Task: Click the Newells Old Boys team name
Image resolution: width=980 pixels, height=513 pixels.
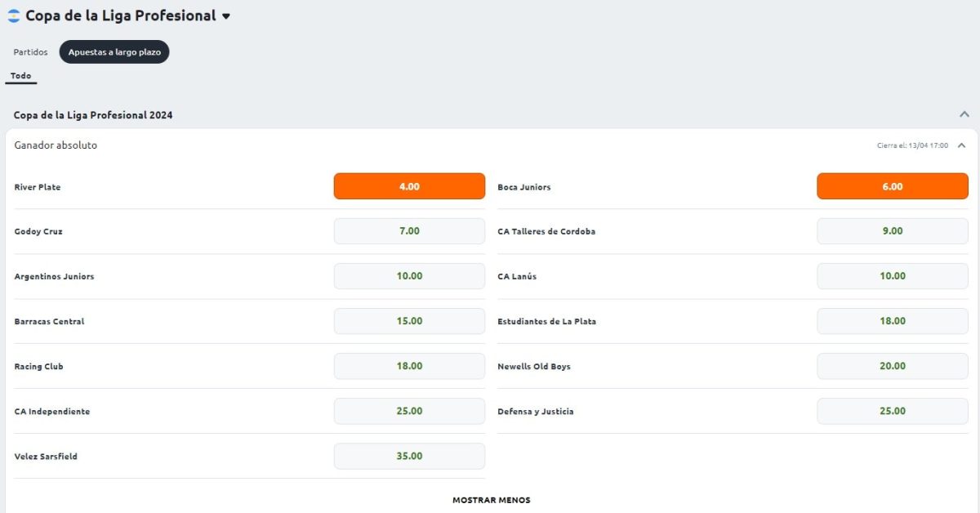Action: [x=534, y=367]
